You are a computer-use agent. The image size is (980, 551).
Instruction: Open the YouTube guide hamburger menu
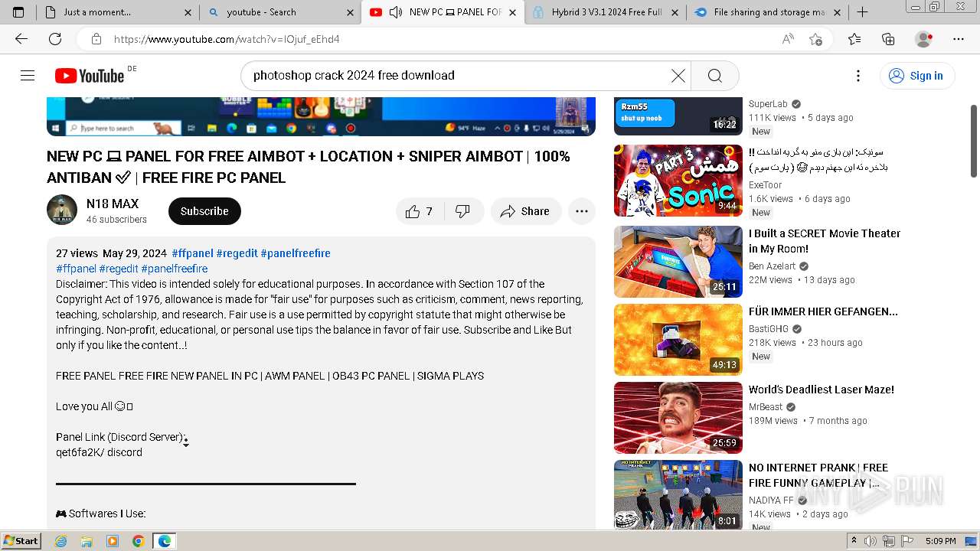[x=28, y=75]
